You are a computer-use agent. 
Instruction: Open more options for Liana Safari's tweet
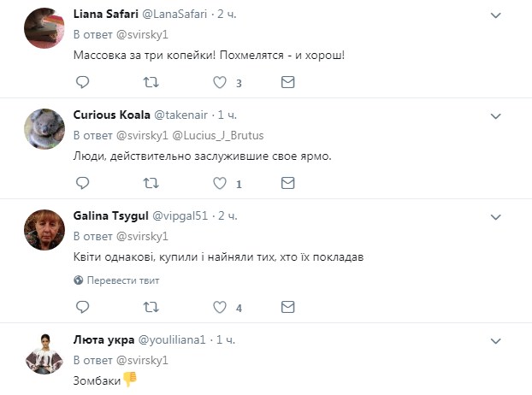pyautogui.click(x=495, y=15)
